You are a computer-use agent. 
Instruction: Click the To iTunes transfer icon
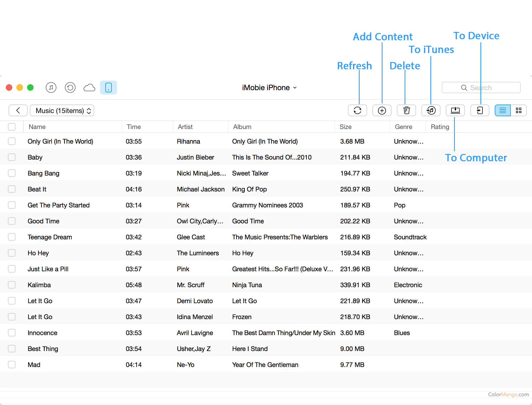pyautogui.click(x=431, y=110)
